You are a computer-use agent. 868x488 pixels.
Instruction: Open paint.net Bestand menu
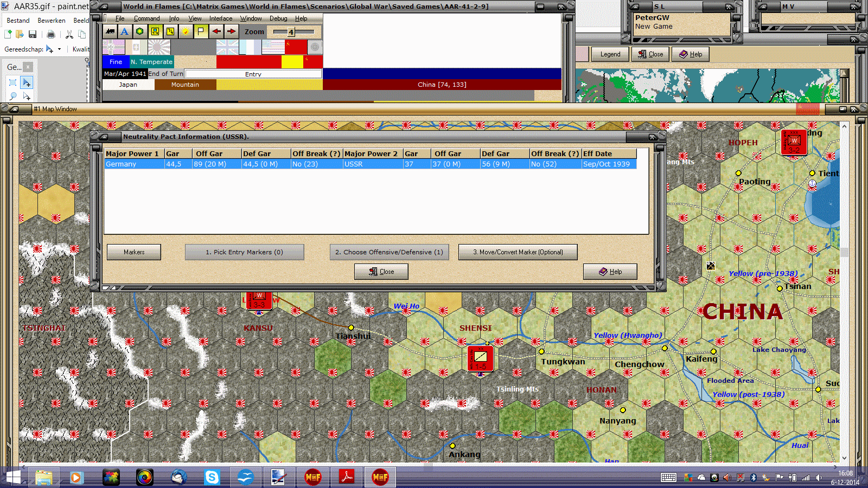(x=18, y=21)
